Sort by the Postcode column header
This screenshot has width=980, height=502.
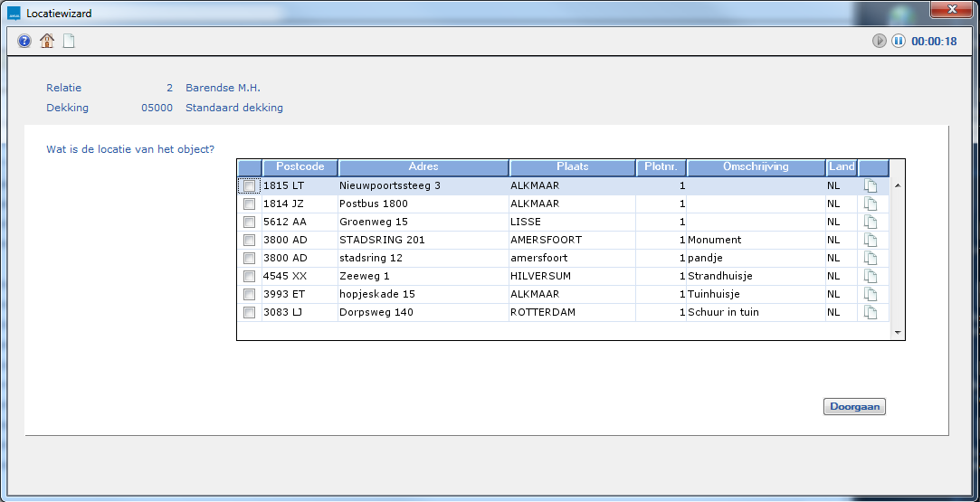(x=300, y=167)
